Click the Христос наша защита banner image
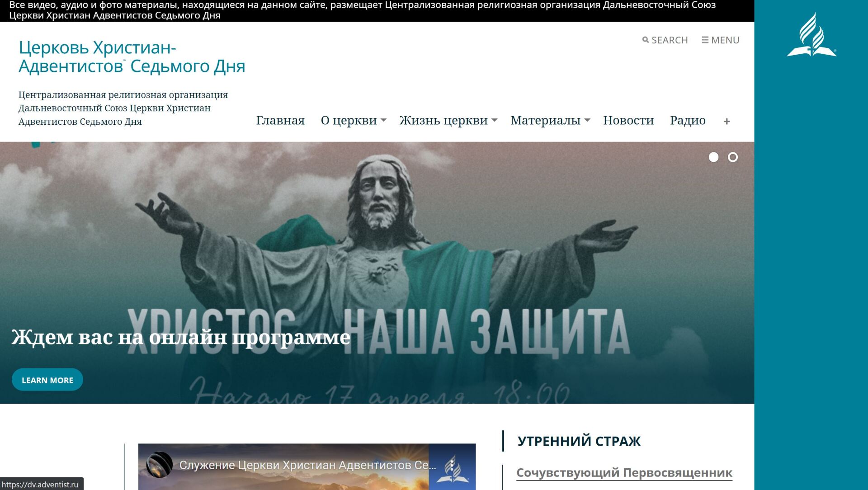This screenshot has height=490, width=868. pos(377,273)
